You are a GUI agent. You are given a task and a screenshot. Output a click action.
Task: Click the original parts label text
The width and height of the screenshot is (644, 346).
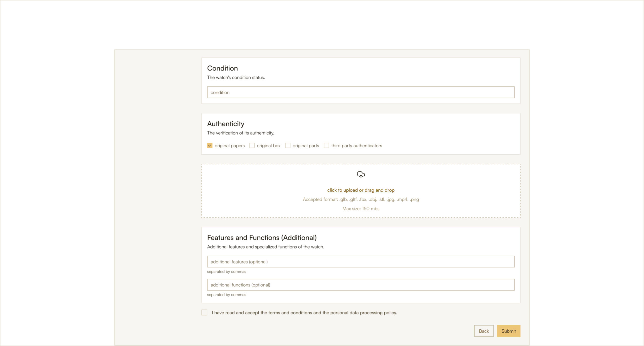pos(306,146)
